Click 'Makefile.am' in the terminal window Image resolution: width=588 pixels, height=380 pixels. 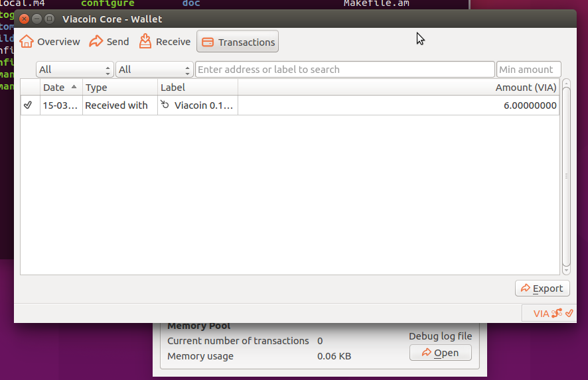pos(376,3)
